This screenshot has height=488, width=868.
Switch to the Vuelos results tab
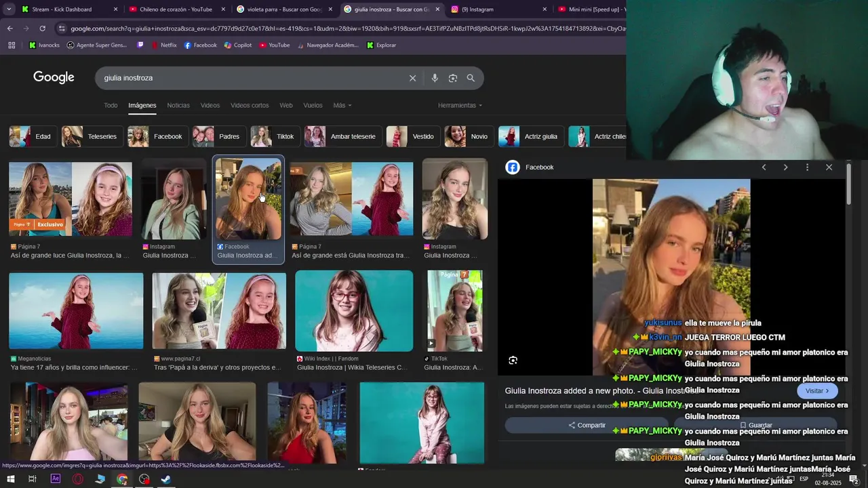[313, 105]
